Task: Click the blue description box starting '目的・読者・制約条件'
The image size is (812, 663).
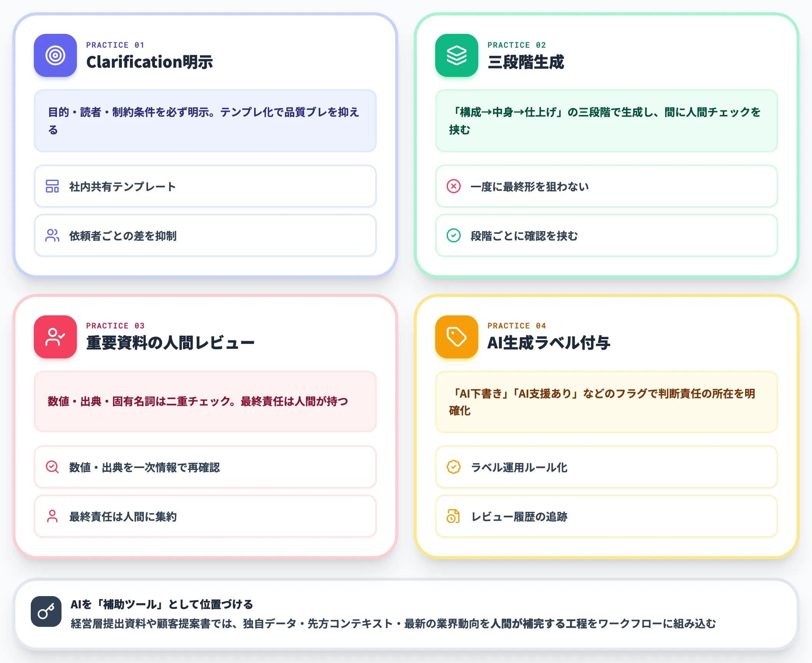Action: tap(205, 121)
